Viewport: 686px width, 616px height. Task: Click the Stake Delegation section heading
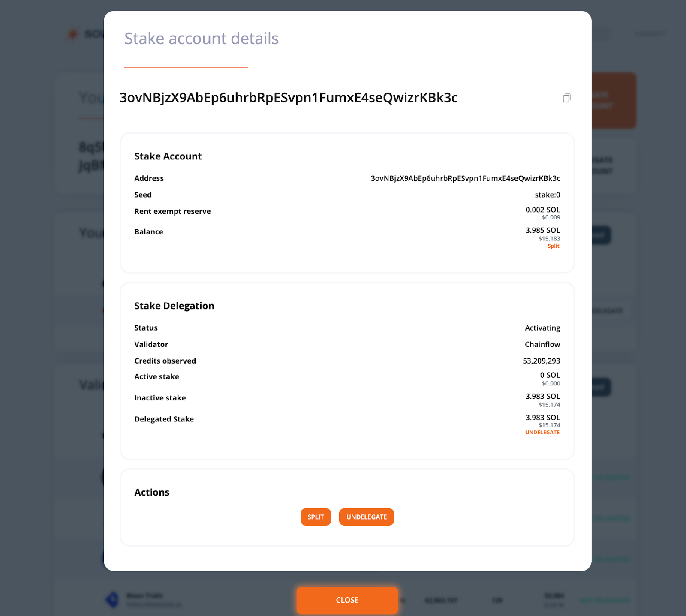pyautogui.click(x=174, y=306)
